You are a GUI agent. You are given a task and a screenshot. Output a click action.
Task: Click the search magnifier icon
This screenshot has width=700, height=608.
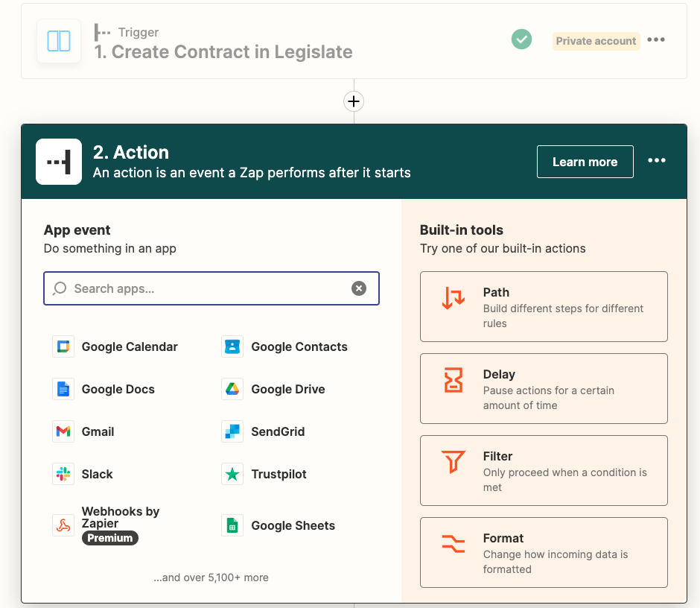(60, 288)
